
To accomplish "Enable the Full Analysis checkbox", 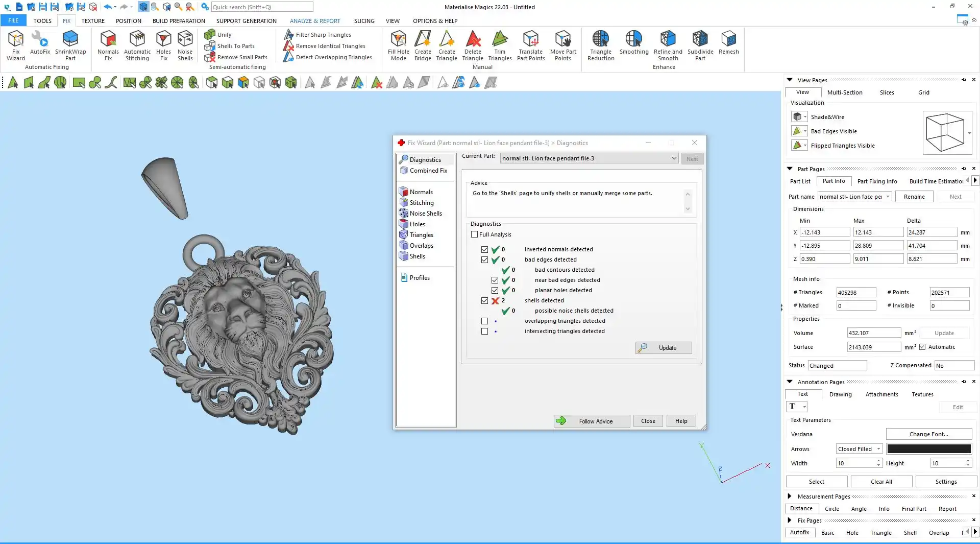I will (x=475, y=234).
